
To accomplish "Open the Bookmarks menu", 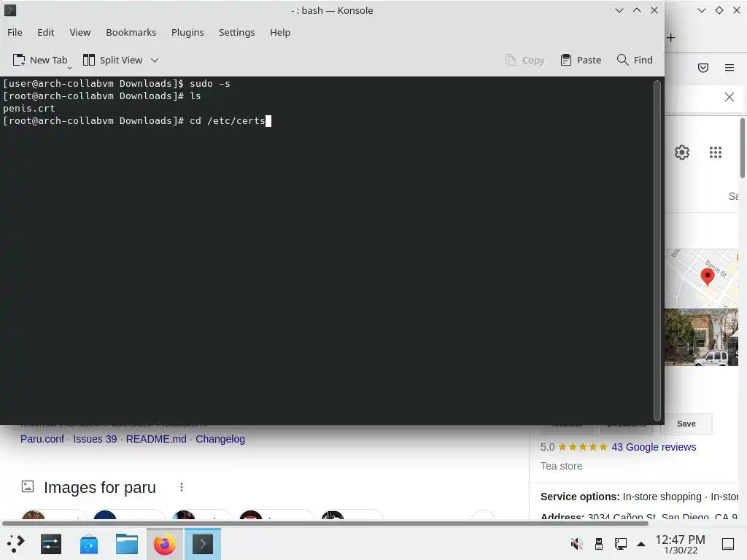I will click(131, 32).
